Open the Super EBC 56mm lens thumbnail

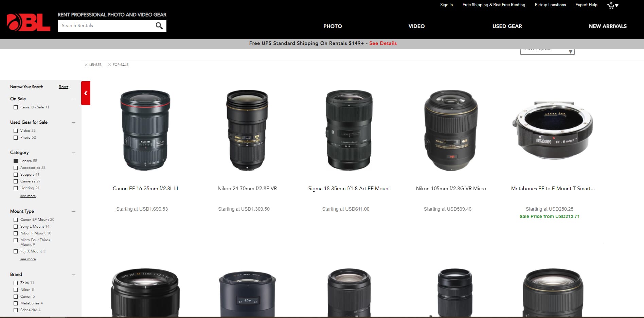click(145, 293)
